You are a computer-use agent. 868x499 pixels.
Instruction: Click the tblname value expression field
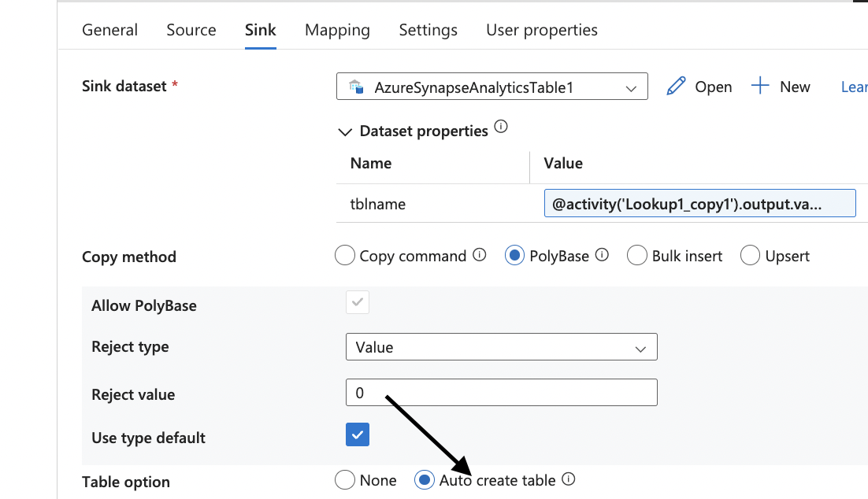pos(699,203)
